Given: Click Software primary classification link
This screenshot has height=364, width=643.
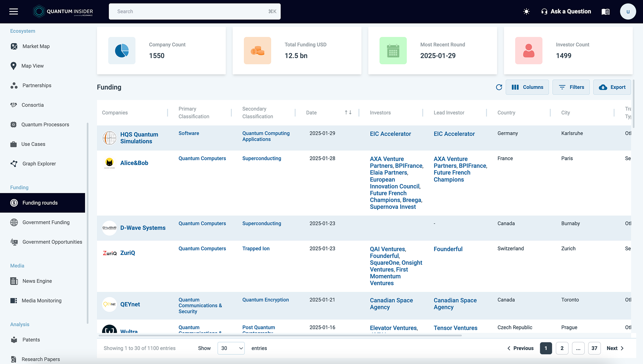Looking at the screenshot, I should click(x=189, y=133).
